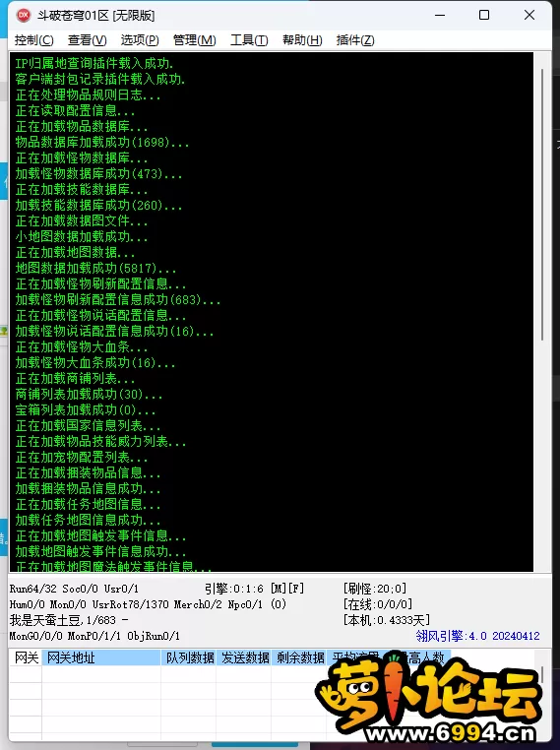Viewport: 560px width, 750px height.
Task: Click the 剩余数据 column header
Action: tap(299, 657)
